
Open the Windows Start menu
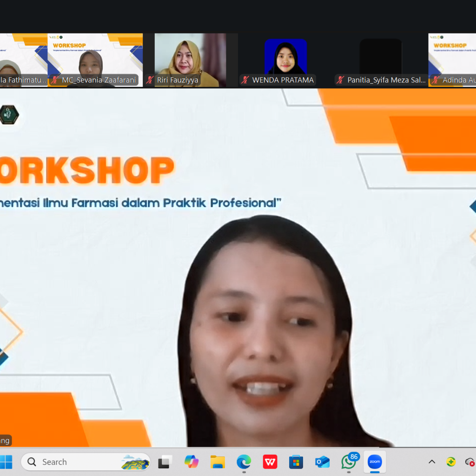tap(7, 462)
